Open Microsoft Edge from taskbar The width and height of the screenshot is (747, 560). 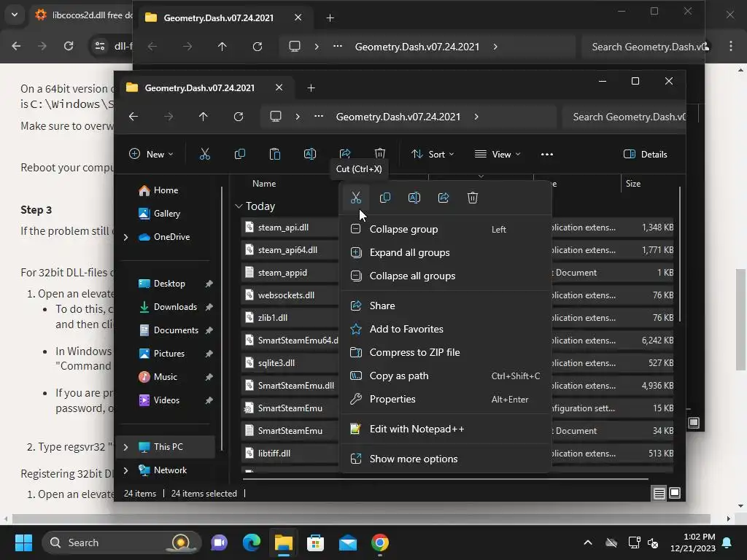point(251,542)
